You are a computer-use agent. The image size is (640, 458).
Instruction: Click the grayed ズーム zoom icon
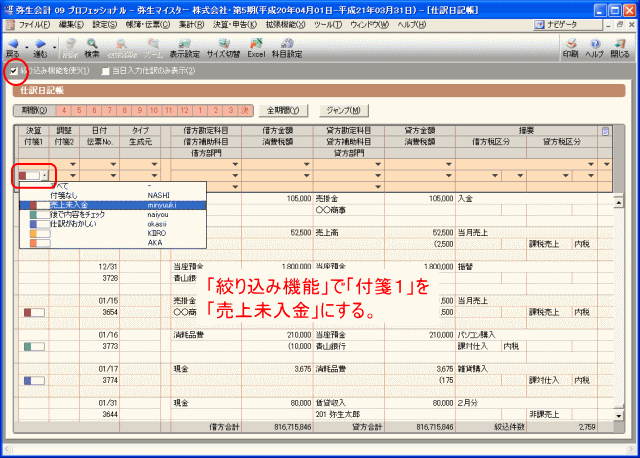coord(153,44)
